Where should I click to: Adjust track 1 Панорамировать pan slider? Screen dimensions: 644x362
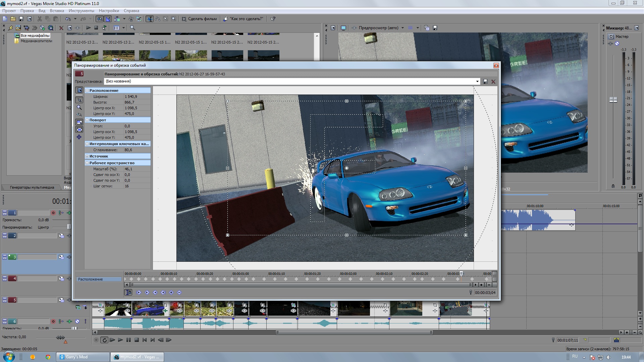[69, 227]
